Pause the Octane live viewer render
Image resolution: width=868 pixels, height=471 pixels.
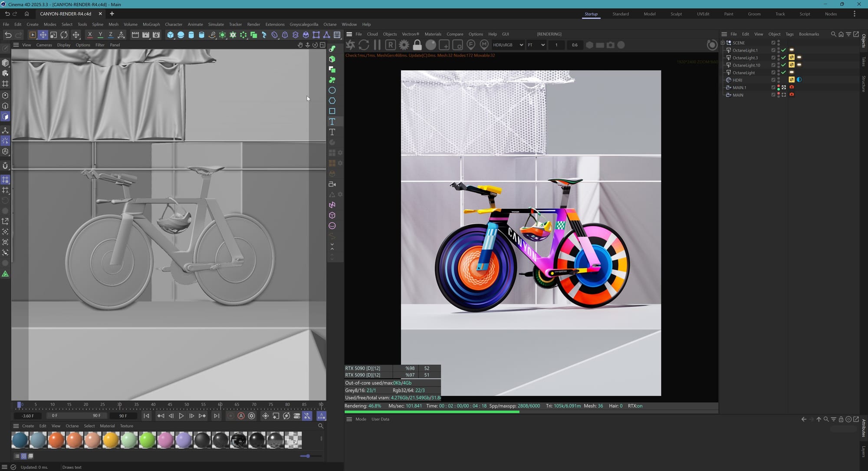tap(377, 45)
